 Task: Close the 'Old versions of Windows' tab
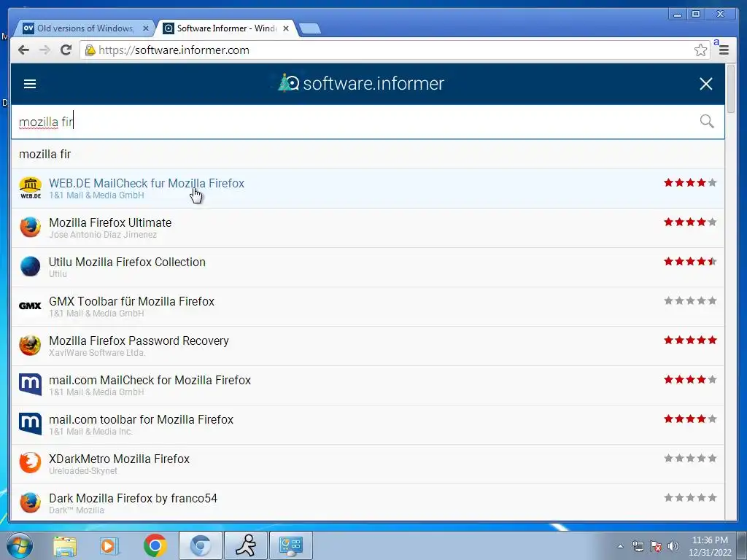pos(146,28)
